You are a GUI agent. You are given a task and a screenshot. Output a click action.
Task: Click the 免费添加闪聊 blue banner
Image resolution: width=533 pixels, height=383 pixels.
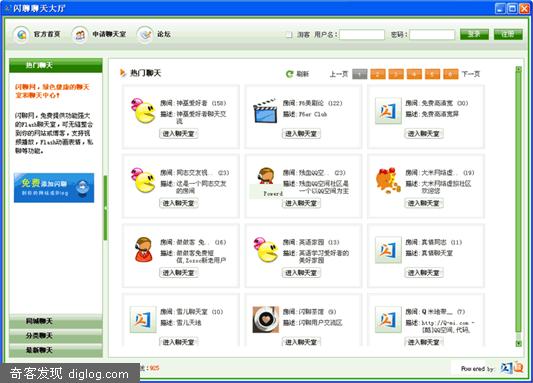tap(54, 188)
